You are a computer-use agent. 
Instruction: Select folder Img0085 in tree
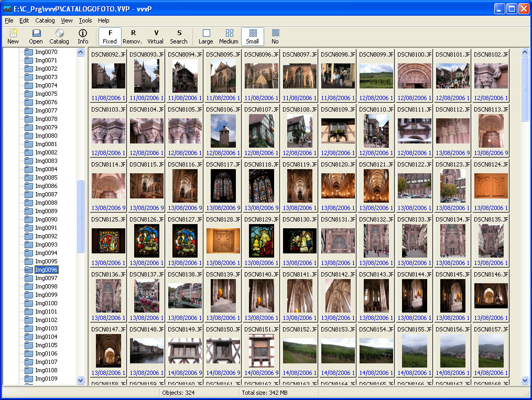tap(46, 177)
